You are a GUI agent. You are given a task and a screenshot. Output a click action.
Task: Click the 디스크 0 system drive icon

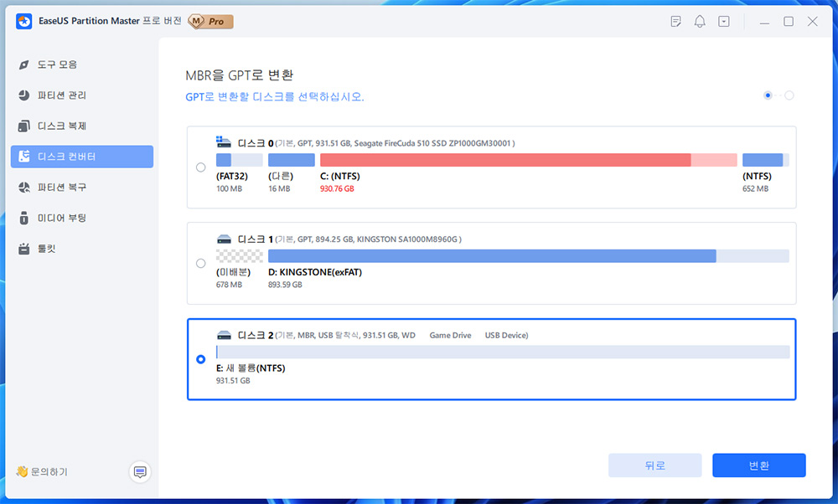pos(224,142)
